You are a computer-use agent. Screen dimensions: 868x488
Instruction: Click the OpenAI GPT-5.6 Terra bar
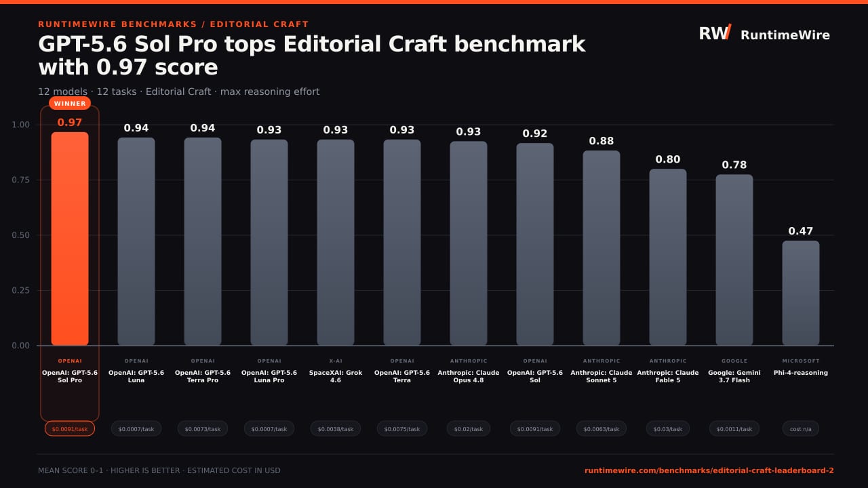point(402,243)
